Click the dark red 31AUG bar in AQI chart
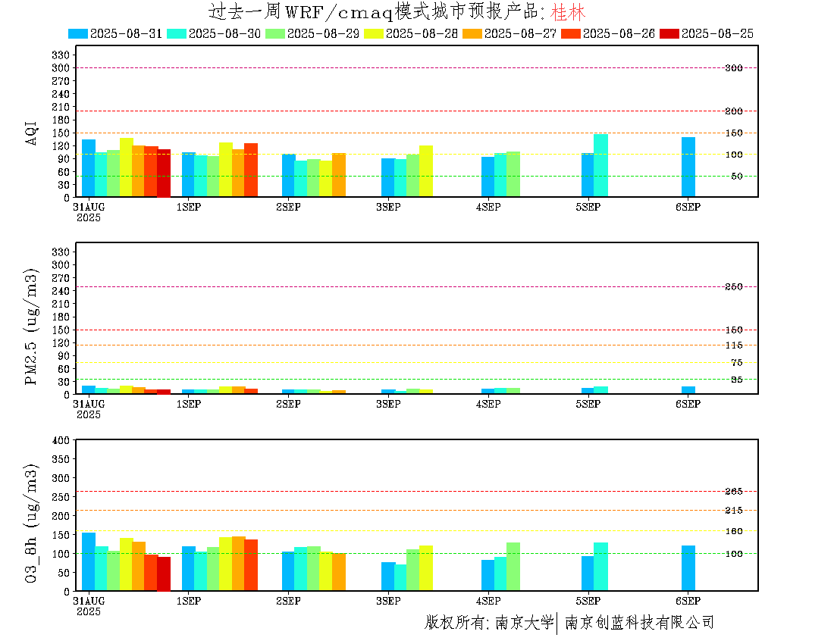Image resolution: width=834 pixels, height=644 pixels. 164,174
